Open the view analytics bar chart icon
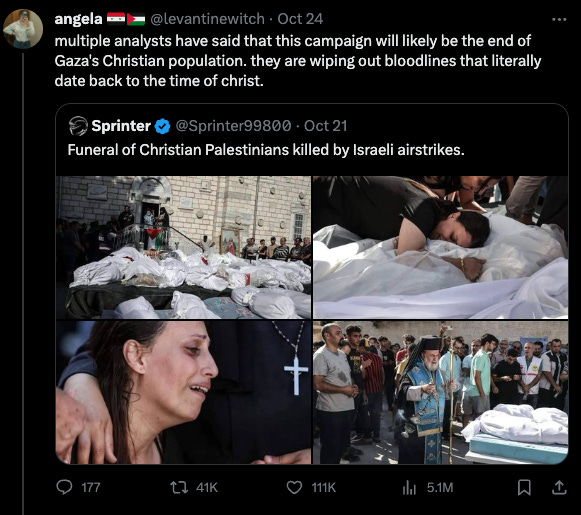The image size is (581, 515). pyautogui.click(x=409, y=487)
